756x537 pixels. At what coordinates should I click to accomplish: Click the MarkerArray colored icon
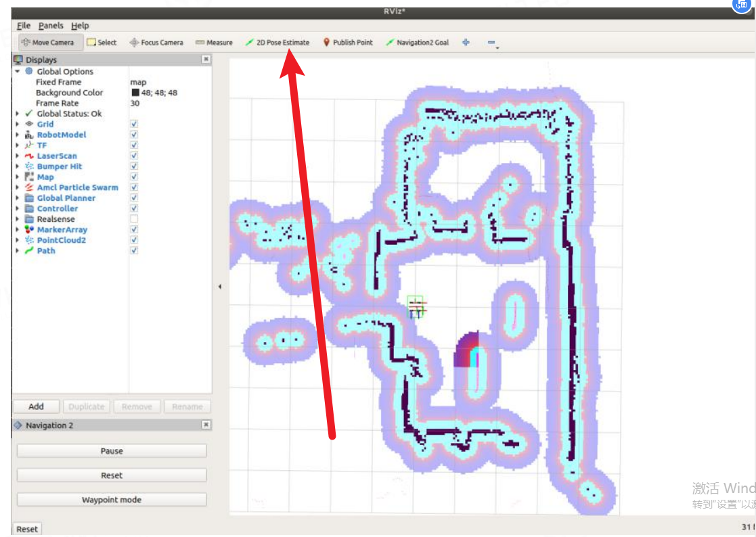[x=29, y=230]
